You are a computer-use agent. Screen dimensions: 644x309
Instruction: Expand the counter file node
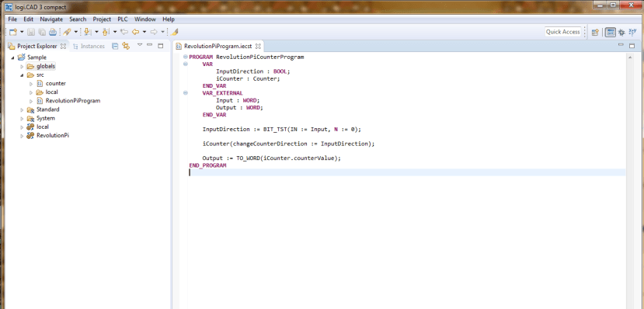31,84
